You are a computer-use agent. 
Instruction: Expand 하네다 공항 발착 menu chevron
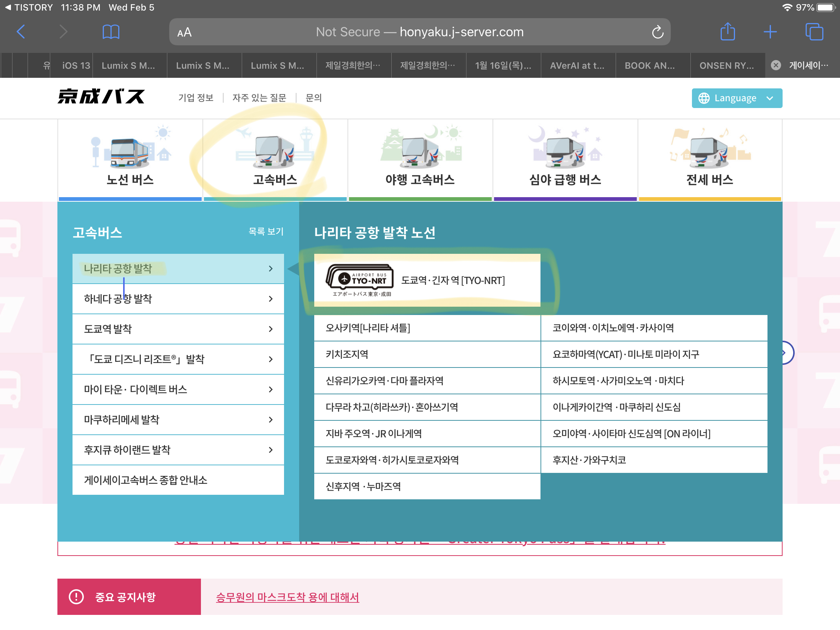click(x=270, y=299)
